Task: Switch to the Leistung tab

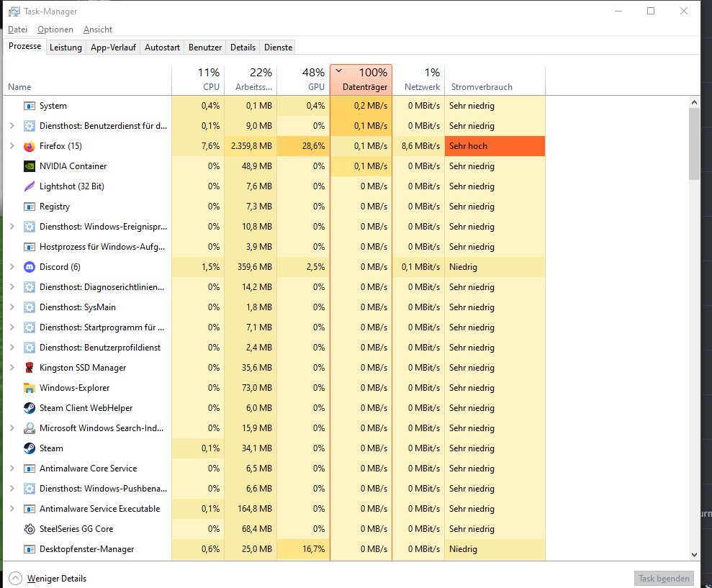Action: [x=66, y=48]
